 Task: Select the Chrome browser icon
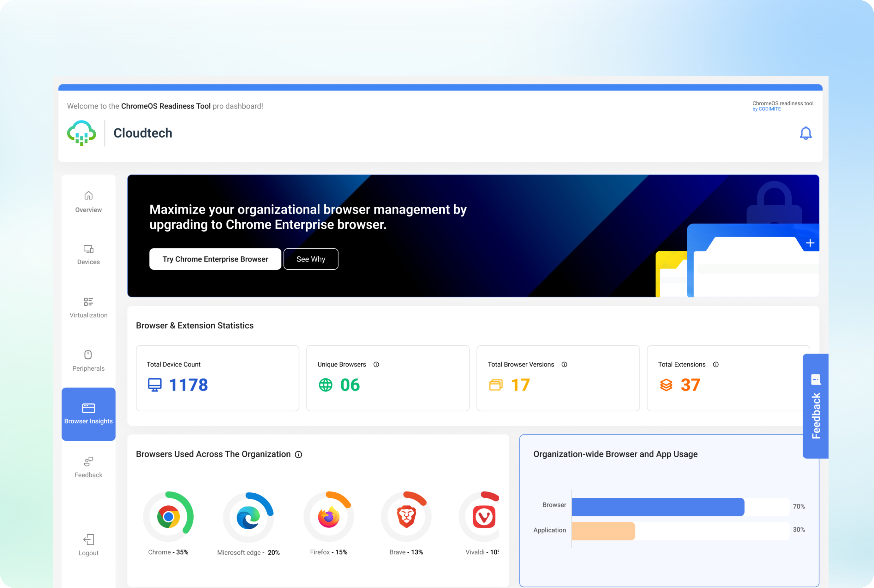coord(170,516)
